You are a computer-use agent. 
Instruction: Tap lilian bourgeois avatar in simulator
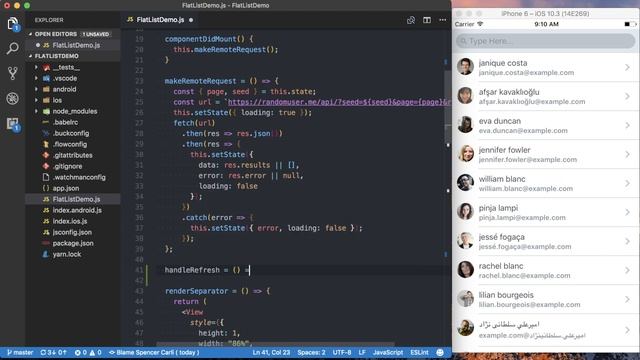click(x=465, y=298)
